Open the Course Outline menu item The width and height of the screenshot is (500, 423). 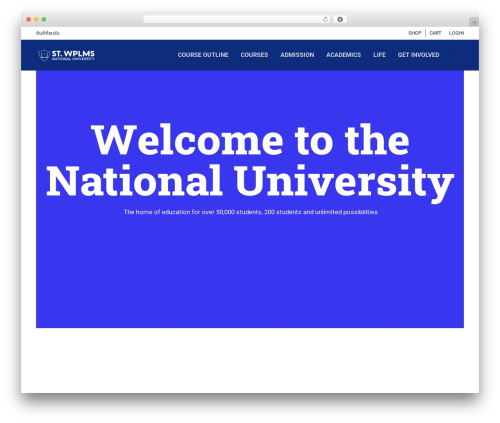[x=203, y=55]
